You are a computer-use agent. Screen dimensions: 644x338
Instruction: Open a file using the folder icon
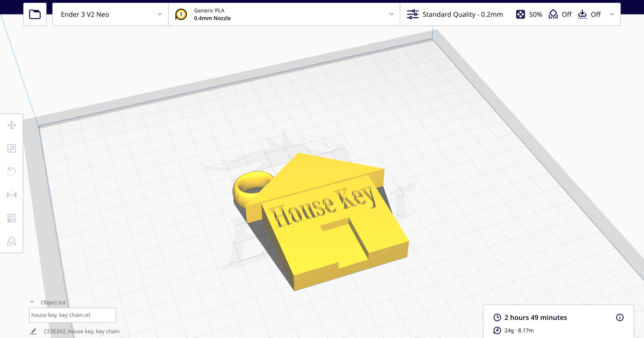34,14
